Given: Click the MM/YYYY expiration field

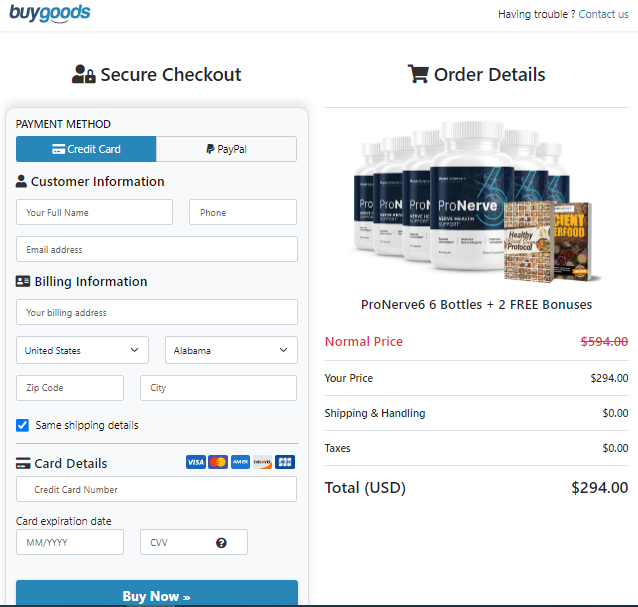Looking at the screenshot, I should [70, 542].
